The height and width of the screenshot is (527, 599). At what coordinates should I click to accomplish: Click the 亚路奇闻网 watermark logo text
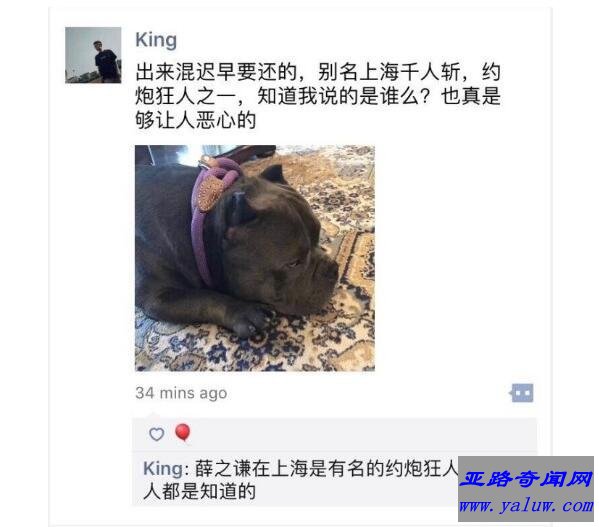[526, 478]
